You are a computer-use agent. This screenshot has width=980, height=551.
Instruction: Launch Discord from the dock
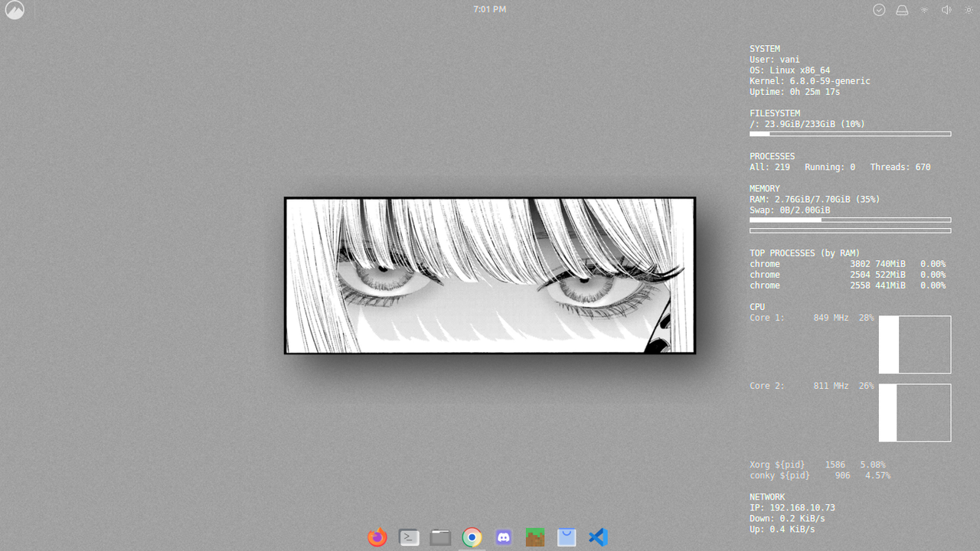coord(504,537)
